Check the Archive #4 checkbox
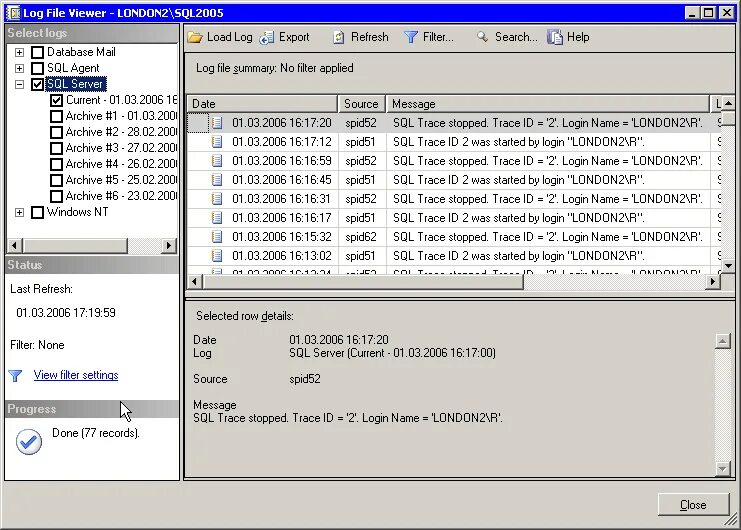741x530 pixels. [x=56, y=165]
